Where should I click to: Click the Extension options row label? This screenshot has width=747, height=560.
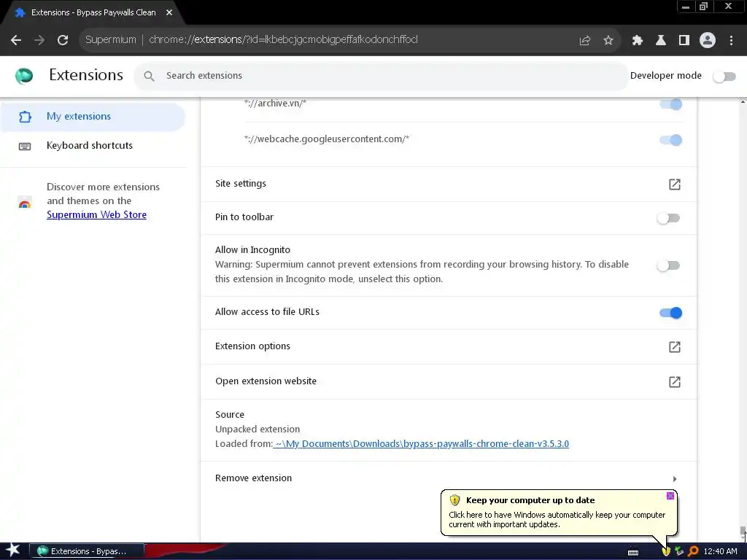[x=252, y=346]
